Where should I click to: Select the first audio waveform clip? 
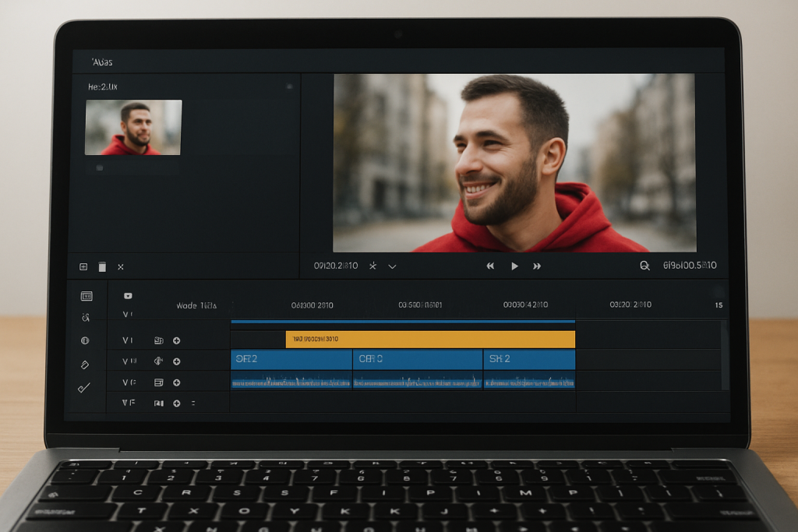pyautogui.click(x=291, y=382)
